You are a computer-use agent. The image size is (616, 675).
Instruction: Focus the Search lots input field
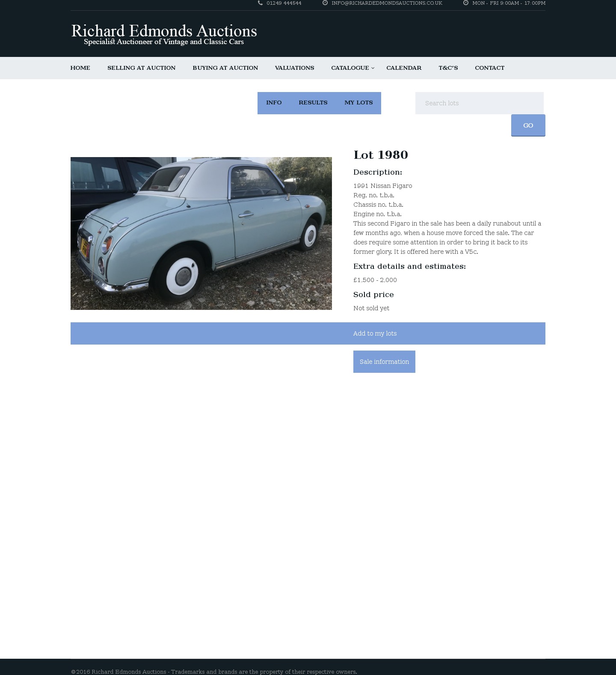[479, 103]
